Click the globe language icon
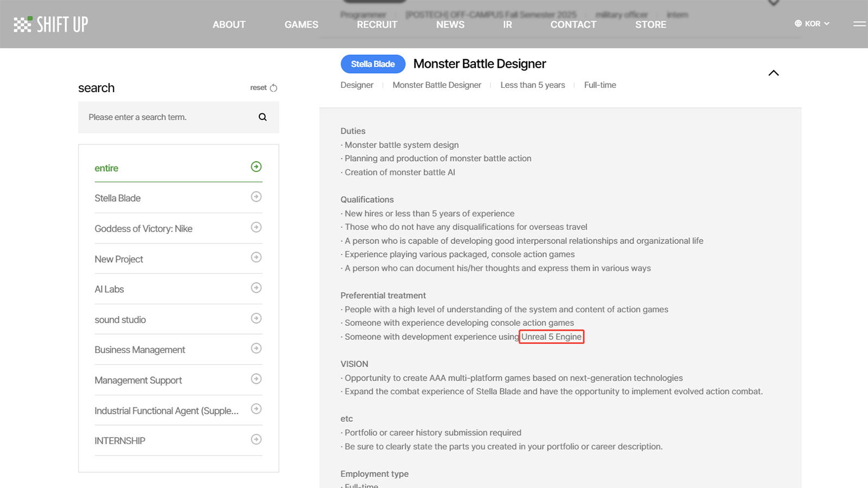The height and width of the screenshot is (488, 868). pyautogui.click(x=798, y=23)
